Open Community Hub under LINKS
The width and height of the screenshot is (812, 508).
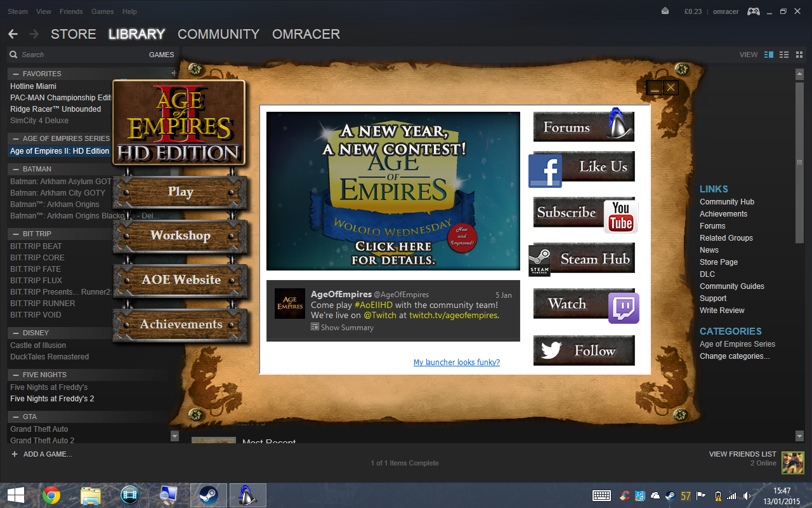click(727, 202)
